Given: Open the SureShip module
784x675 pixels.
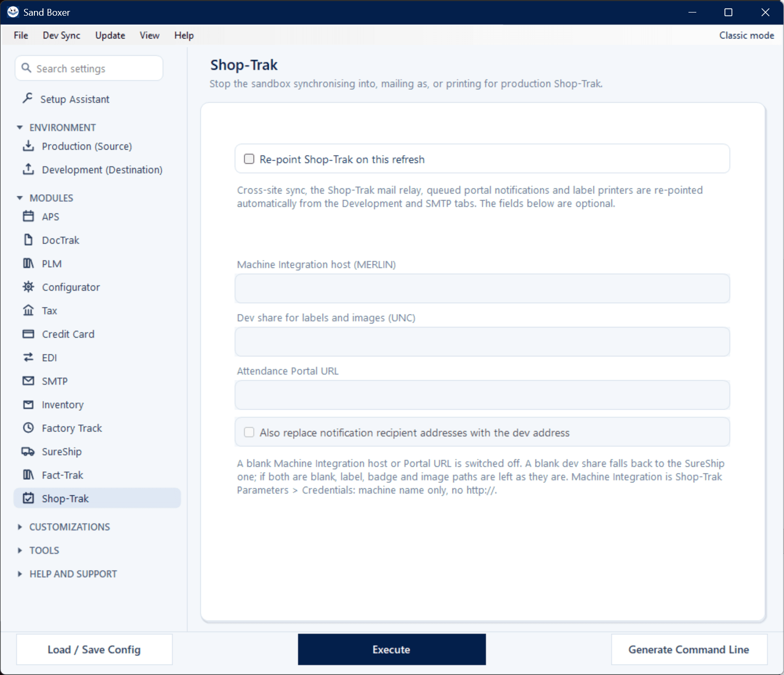Looking at the screenshot, I should [x=62, y=452].
